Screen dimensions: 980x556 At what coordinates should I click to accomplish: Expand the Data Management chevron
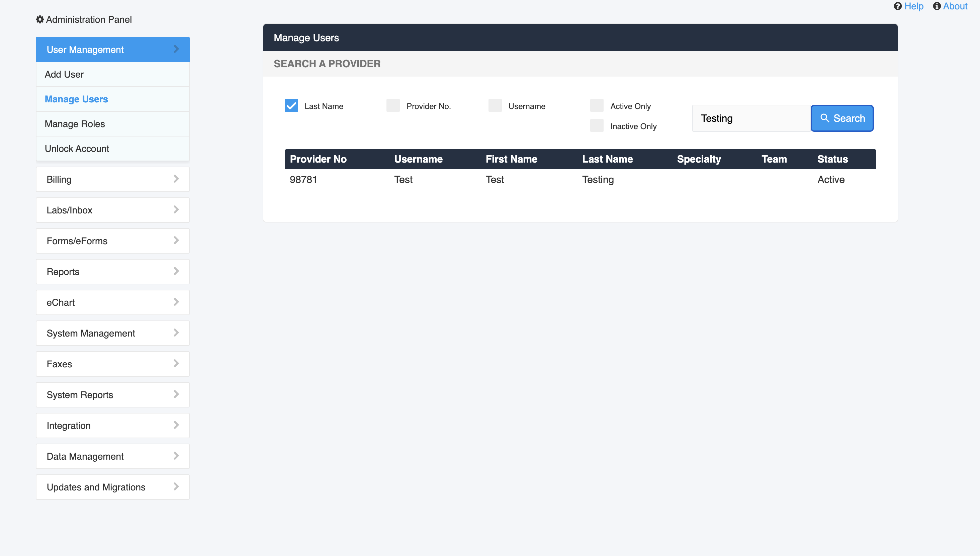point(176,456)
